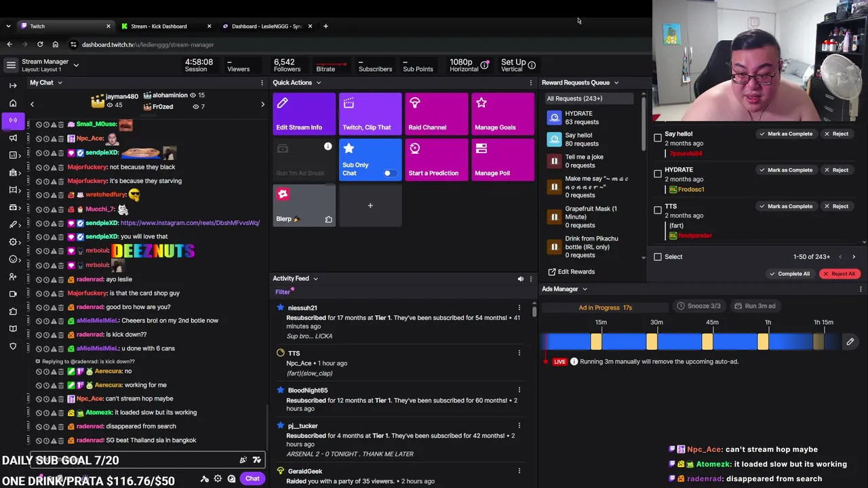Open Quick Actions panel options menu
The height and width of the screenshot is (488, 868).
531,83
